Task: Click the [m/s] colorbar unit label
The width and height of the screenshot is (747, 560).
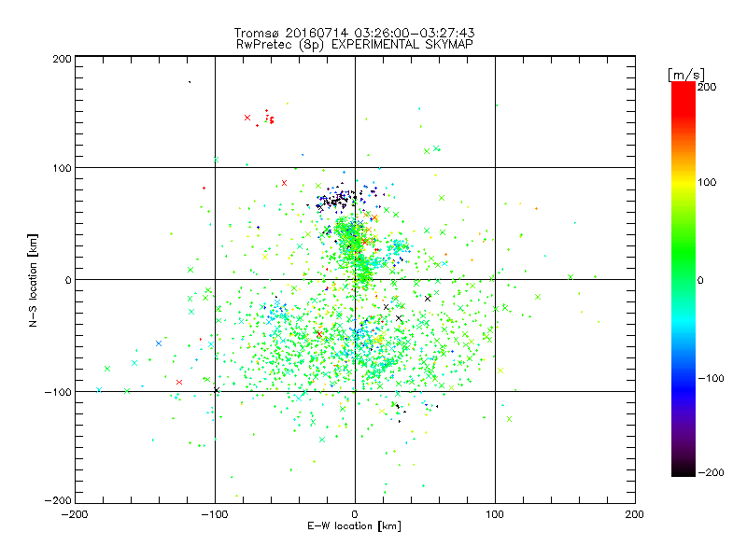Action: tap(686, 75)
